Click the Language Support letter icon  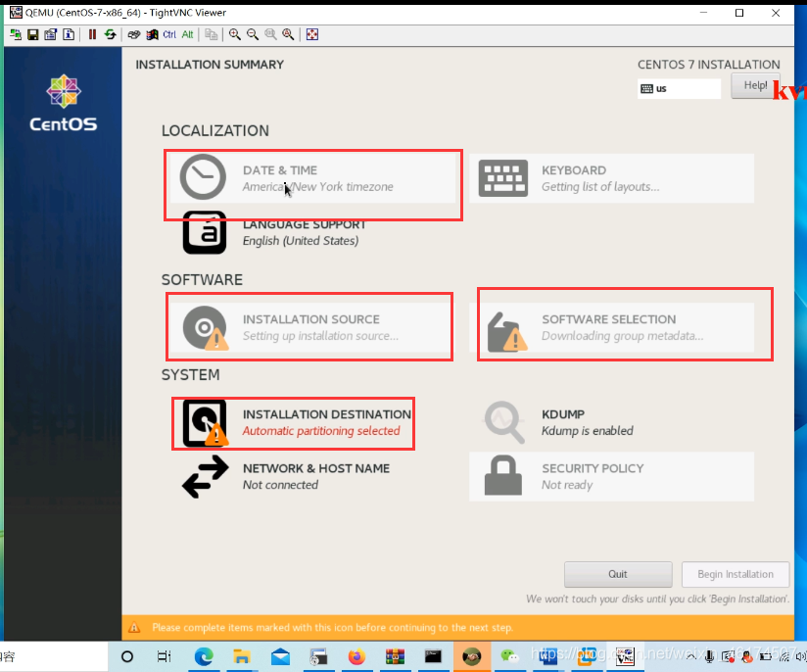[205, 232]
